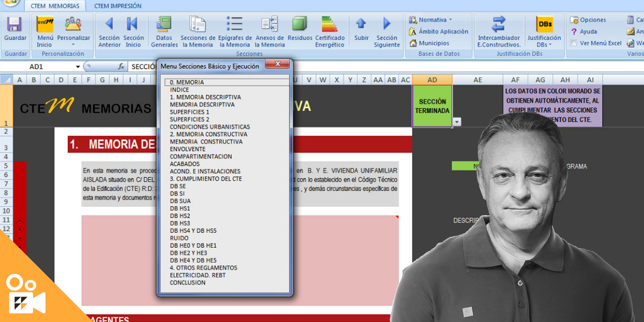Open the SECCIÓN TERMINADA cell dropdown arrow
Screen dimensions: 644x322
pos(457,122)
